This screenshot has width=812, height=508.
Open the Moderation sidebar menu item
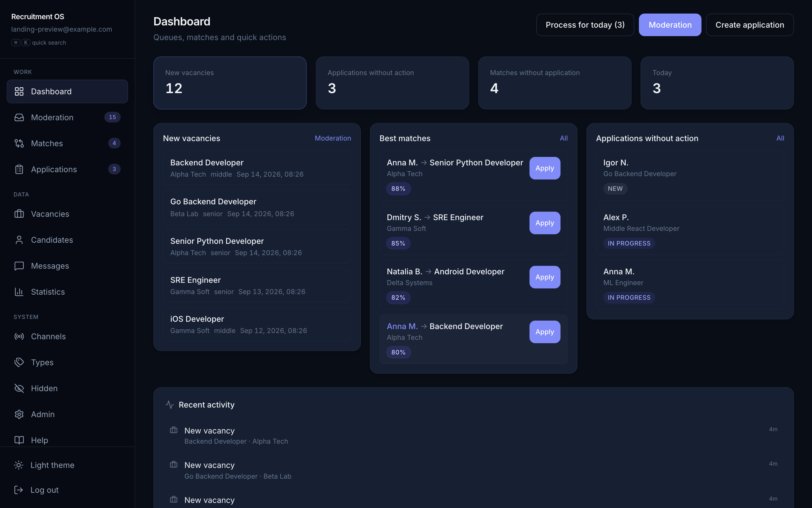[x=67, y=117]
